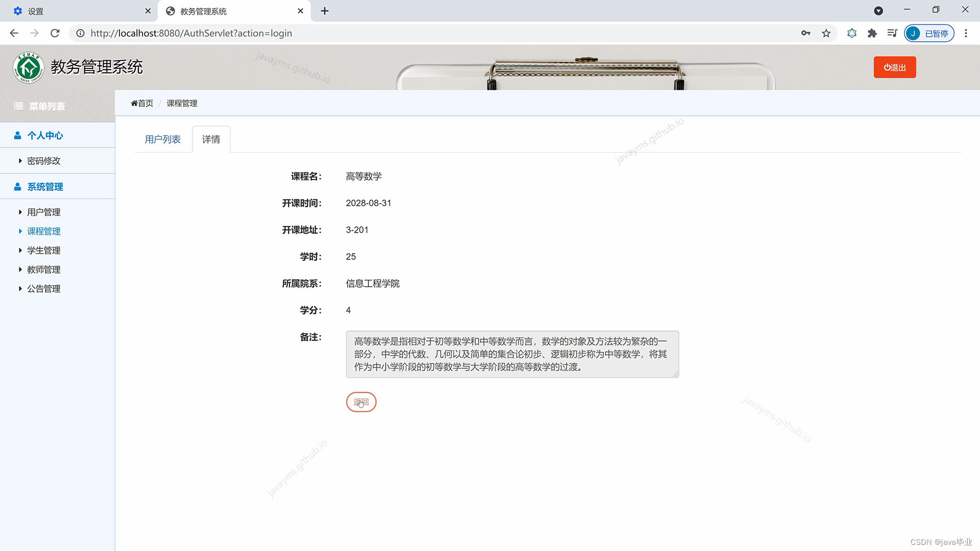The image size is (980, 551).
Task: Expand 用户管理 in sidebar
Action: click(44, 212)
